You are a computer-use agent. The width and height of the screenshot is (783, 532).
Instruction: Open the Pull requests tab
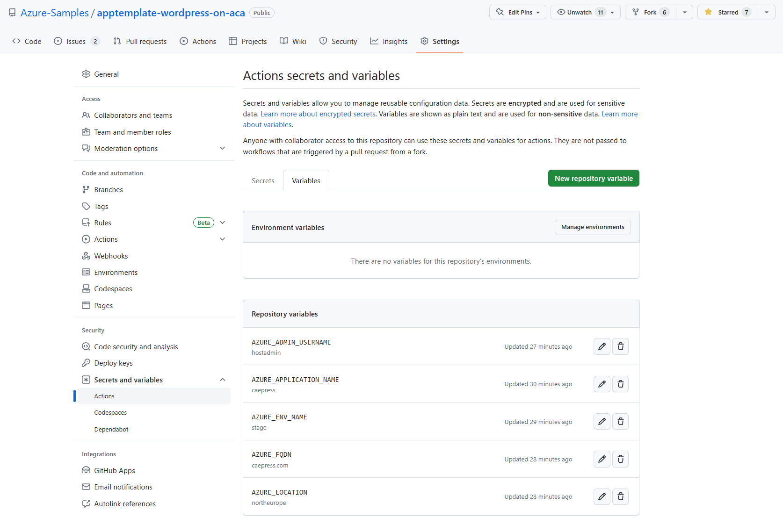coord(140,41)
